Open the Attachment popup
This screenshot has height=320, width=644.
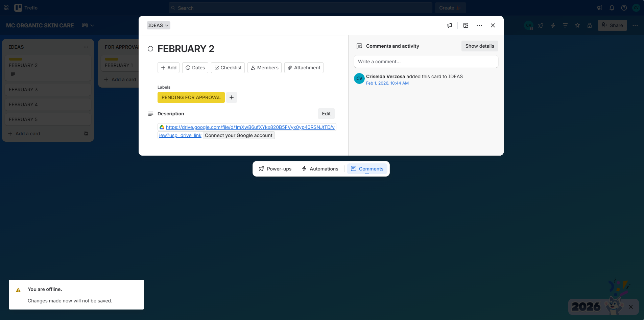click(304, 68)
